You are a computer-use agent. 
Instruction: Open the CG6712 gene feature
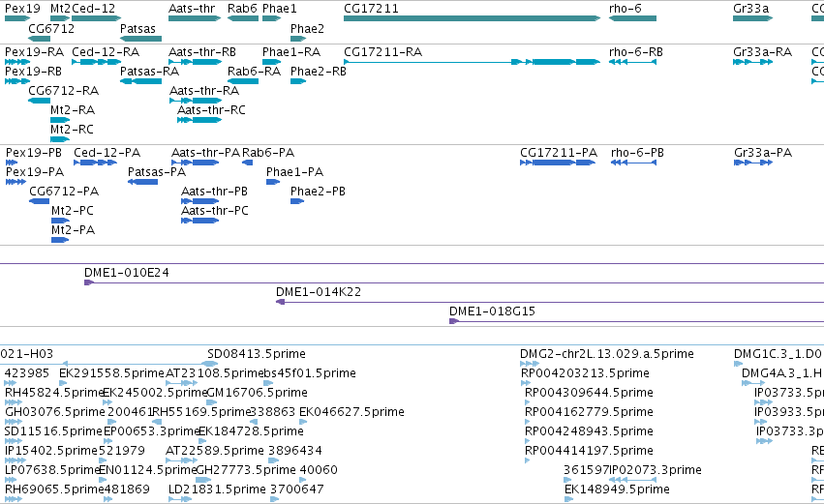39,39
